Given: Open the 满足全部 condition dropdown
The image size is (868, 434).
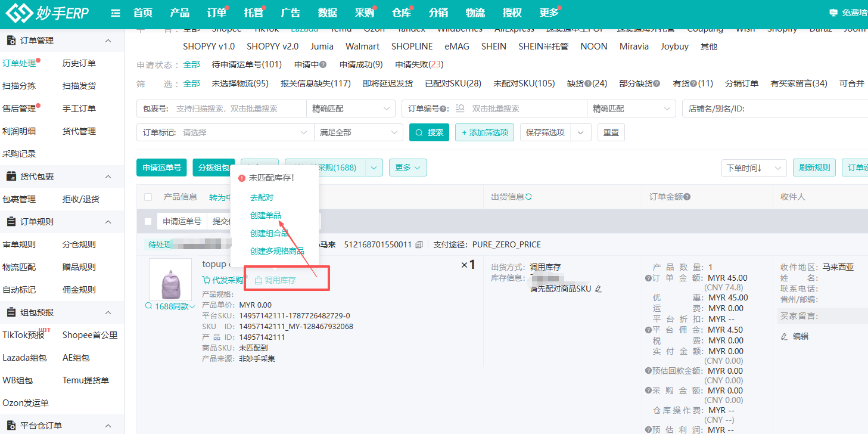Looking at the screenshot, I should 359,132.
